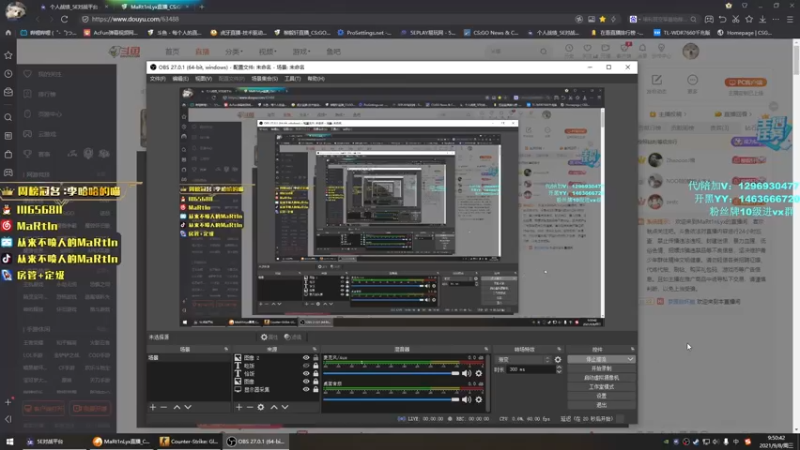Open audio mixer dock header menu icon

pos(486,349)
